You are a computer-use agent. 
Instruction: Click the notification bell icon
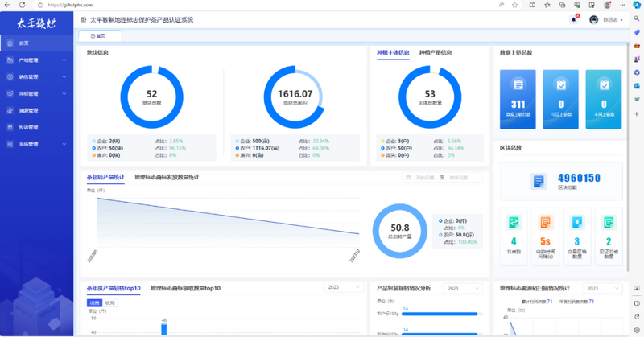pyautogui.click(x=574, y=19)
